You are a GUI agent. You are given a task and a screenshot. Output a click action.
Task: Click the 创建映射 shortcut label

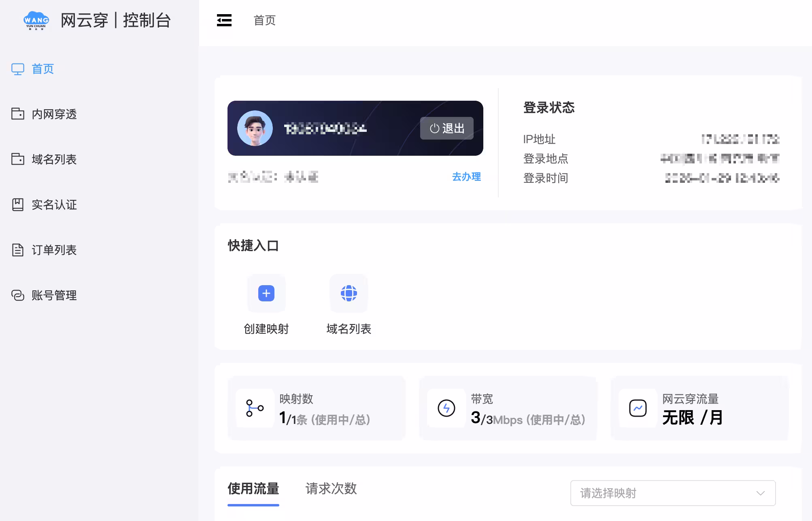pos(266,329)
